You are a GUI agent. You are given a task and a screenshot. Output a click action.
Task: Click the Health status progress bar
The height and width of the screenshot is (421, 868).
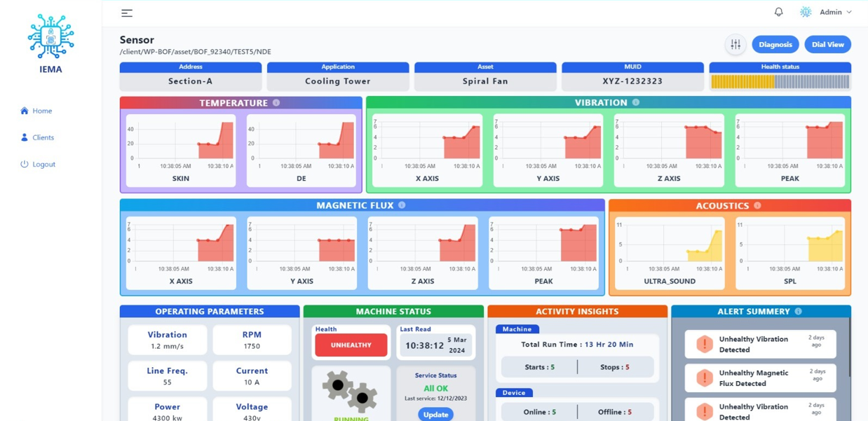pyautogui.click(x=780, y=81)
